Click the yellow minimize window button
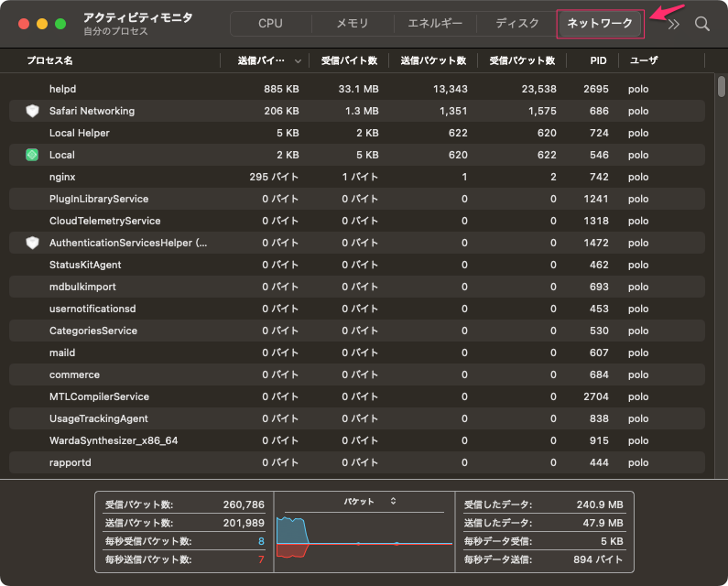The height and width of the screenshot is (586, 728). pos(42,24)
